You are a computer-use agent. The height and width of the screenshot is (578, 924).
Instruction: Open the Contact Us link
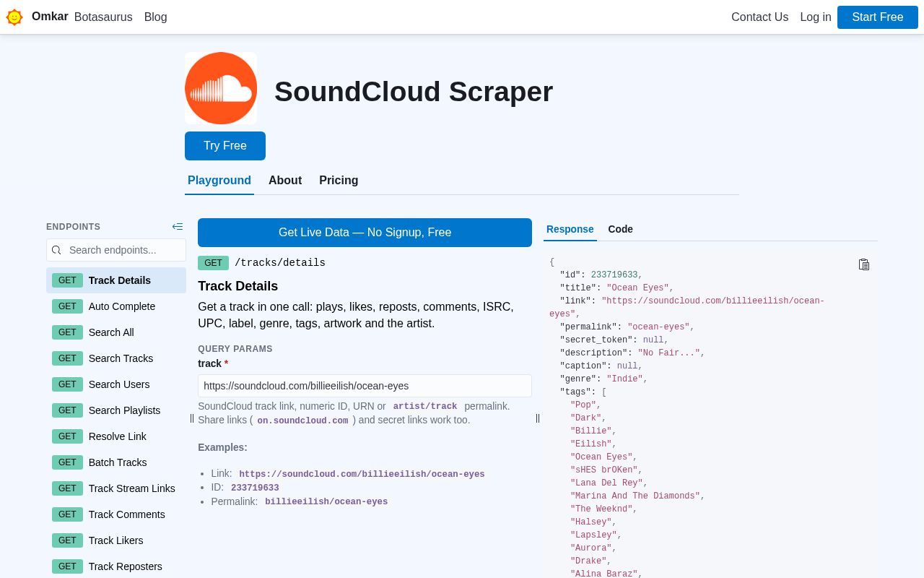click(x=759, y=17)
